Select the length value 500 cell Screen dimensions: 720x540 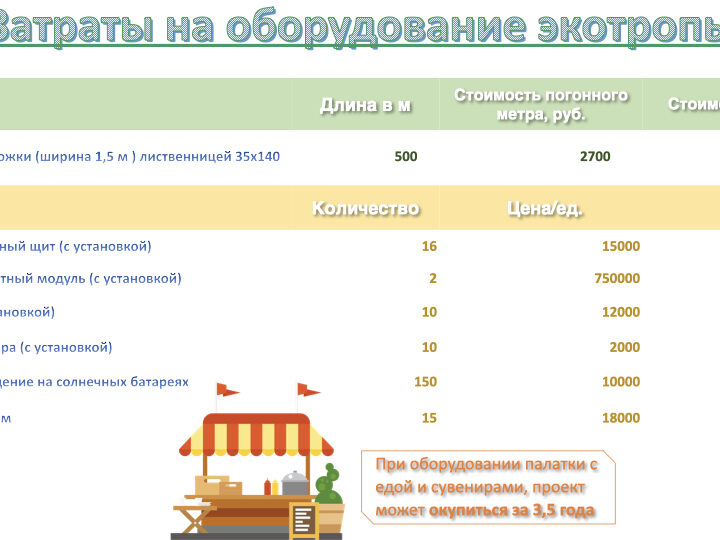(x=405, y=156)
